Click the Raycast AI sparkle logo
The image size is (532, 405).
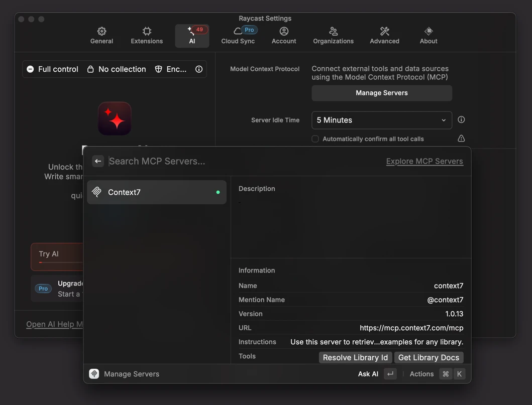(x=115, y=119)
